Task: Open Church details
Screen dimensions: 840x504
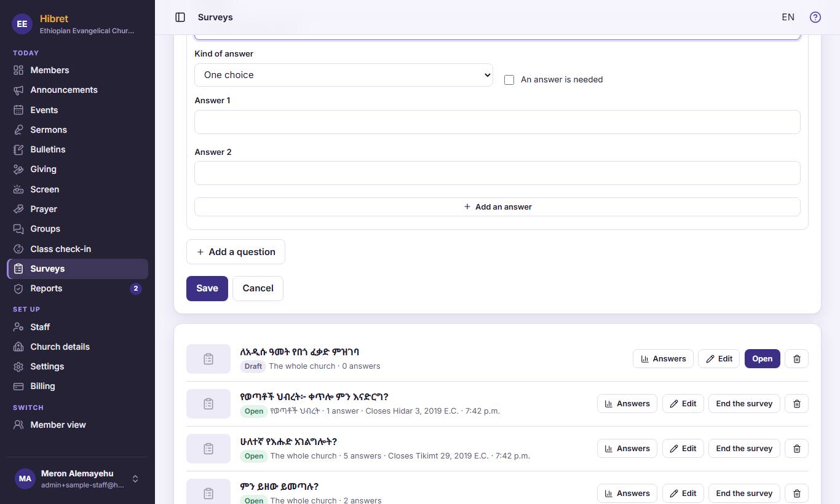Action: click(x=77, y=347)
